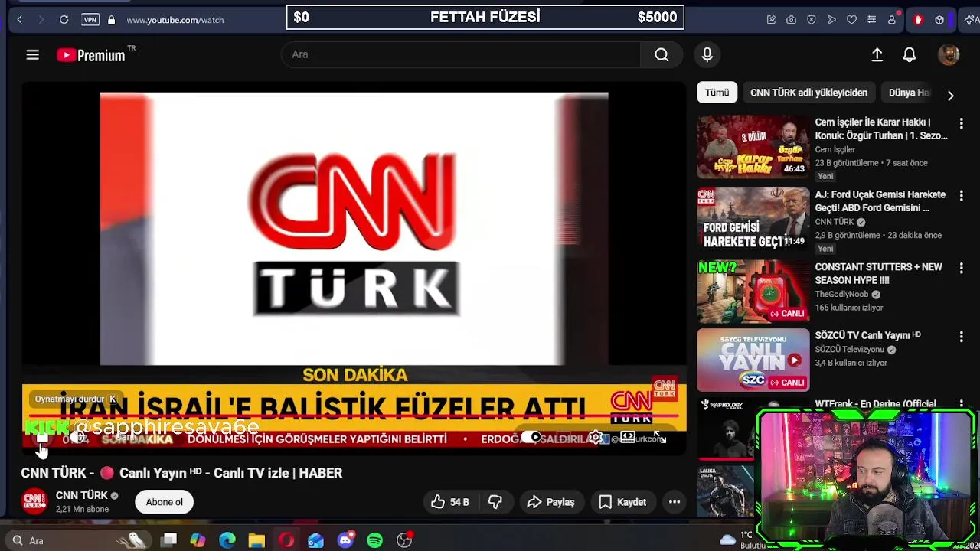Click the address bar URL

pyautogui.click(x=175, y=20)
